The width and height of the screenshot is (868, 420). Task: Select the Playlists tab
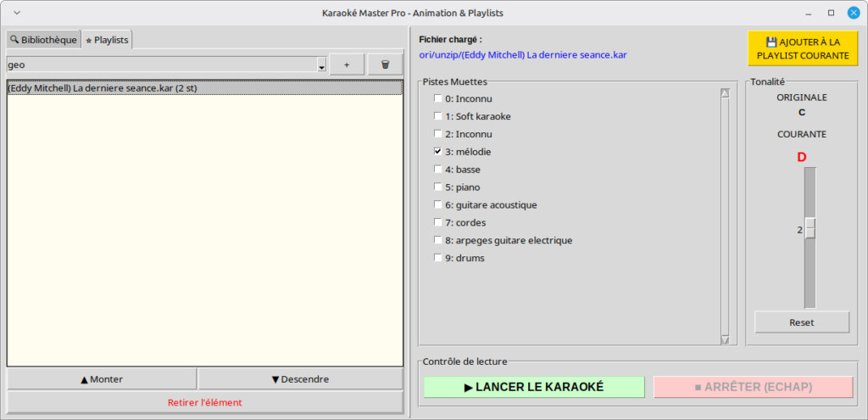tap(107, 40)
